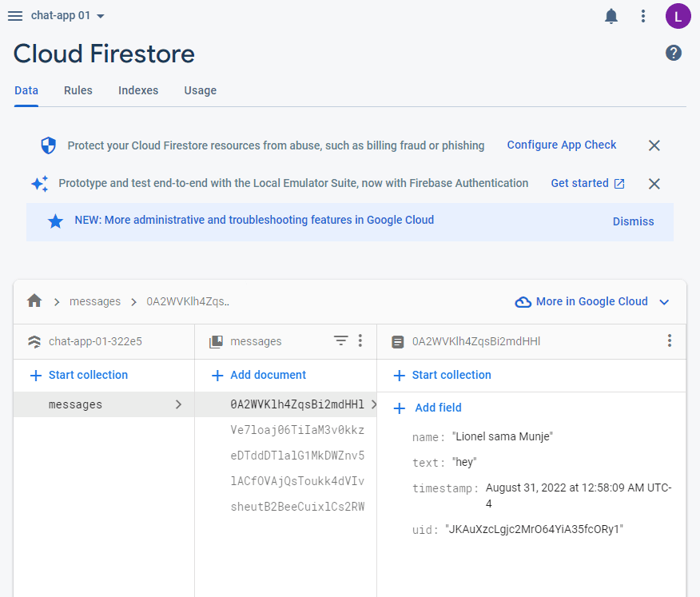The width and height of the screenshot is (700, 597).
Task: Open the help question mark icon
Action: [674, 54]
